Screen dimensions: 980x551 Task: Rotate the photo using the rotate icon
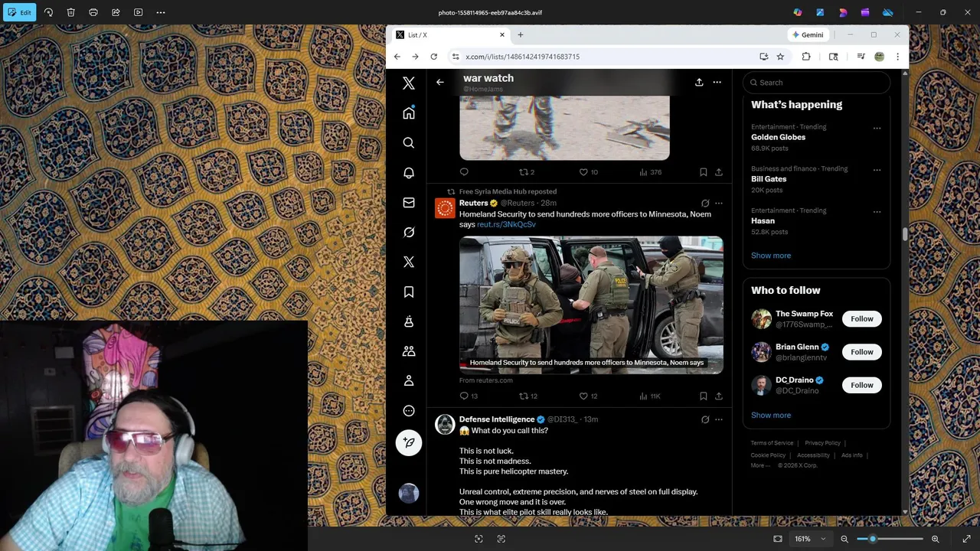coord(48,12)
